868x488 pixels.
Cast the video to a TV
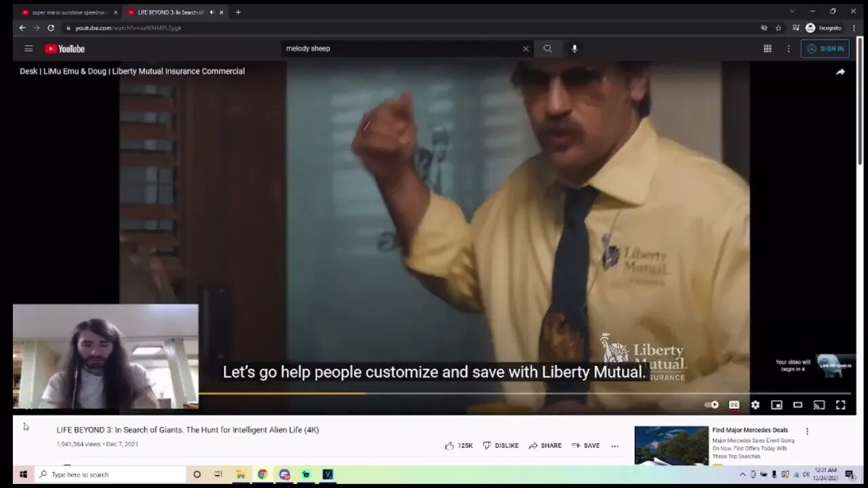point(819,405)
